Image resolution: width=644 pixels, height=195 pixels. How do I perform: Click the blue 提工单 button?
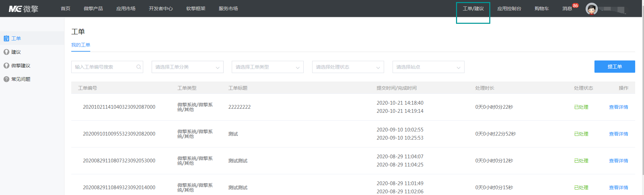614,67
